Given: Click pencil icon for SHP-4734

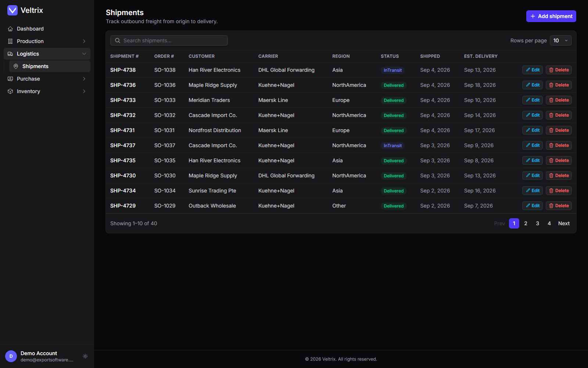Looking at the screenshot, I should 528,191.
